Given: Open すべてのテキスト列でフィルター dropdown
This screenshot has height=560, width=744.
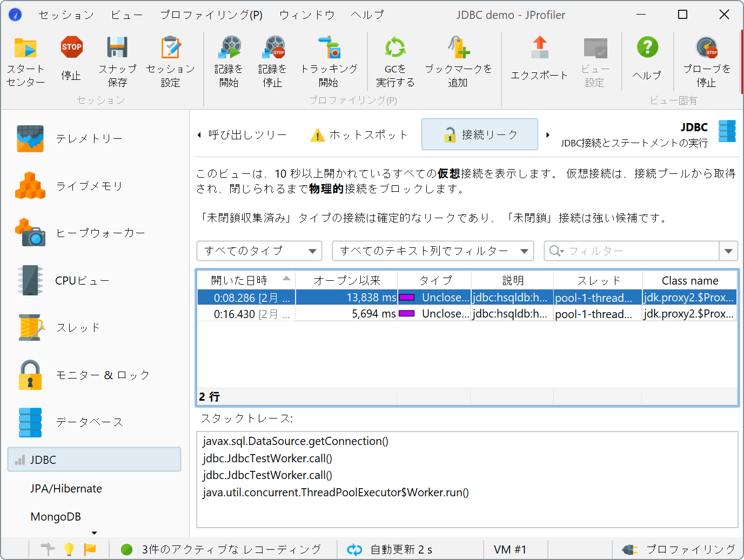Looking at the screenshot, I should coord(433,251).
